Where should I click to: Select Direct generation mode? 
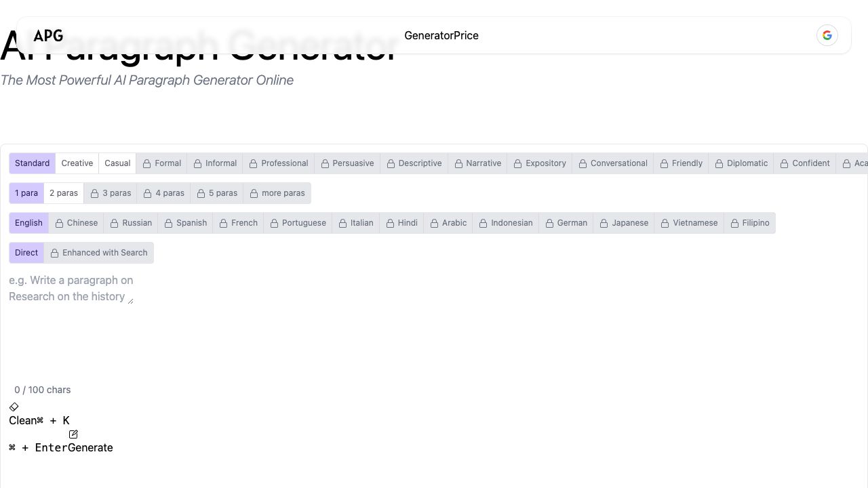[26, 252]
